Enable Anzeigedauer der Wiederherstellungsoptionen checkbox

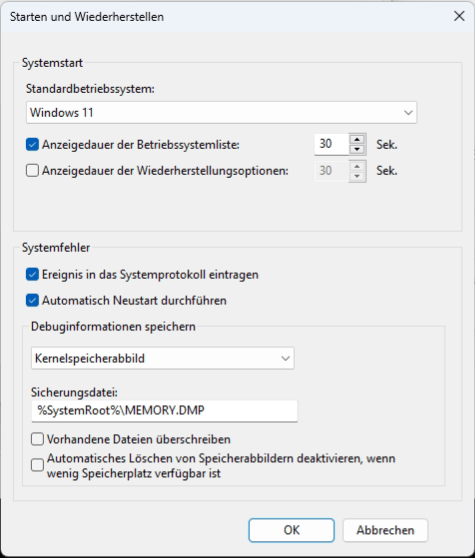point(32,171)
